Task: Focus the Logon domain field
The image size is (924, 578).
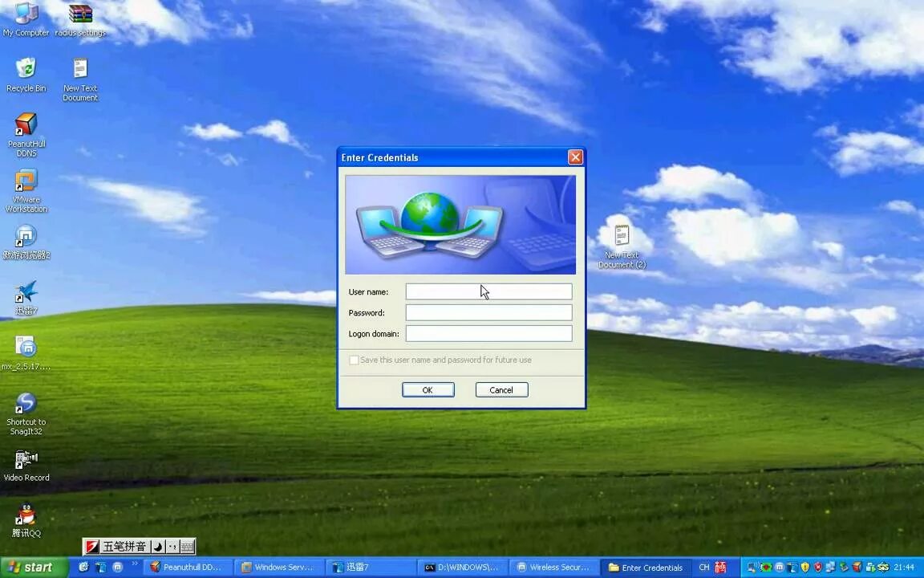Action: tap(488, 333)
